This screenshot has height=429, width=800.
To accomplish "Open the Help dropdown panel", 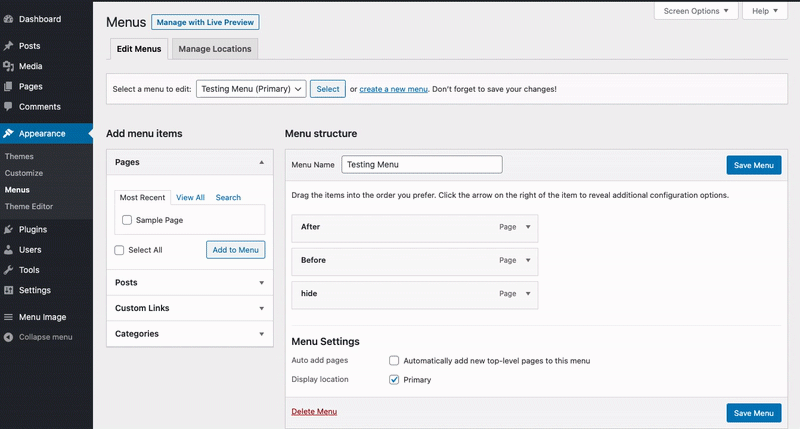I will click(x=765, y=11).
